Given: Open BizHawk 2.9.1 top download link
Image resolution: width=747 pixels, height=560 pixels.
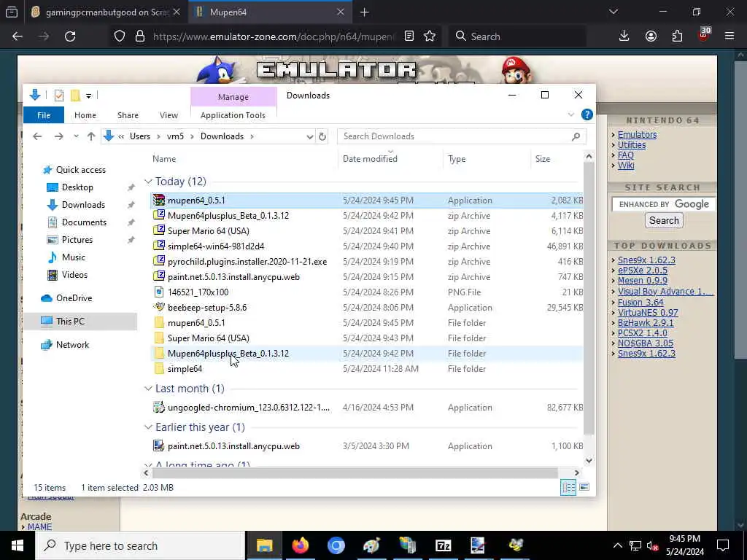Looking at the screenshot, I should click(646, 323).
